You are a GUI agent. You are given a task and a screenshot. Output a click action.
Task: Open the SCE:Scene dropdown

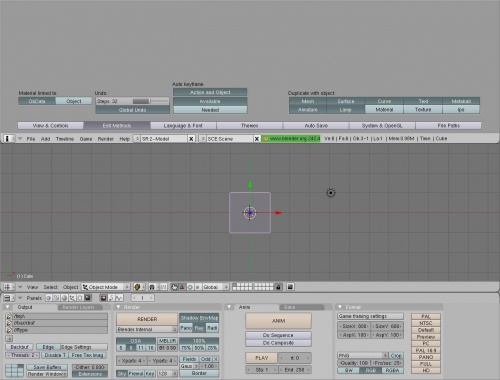(x=202, y=139)
